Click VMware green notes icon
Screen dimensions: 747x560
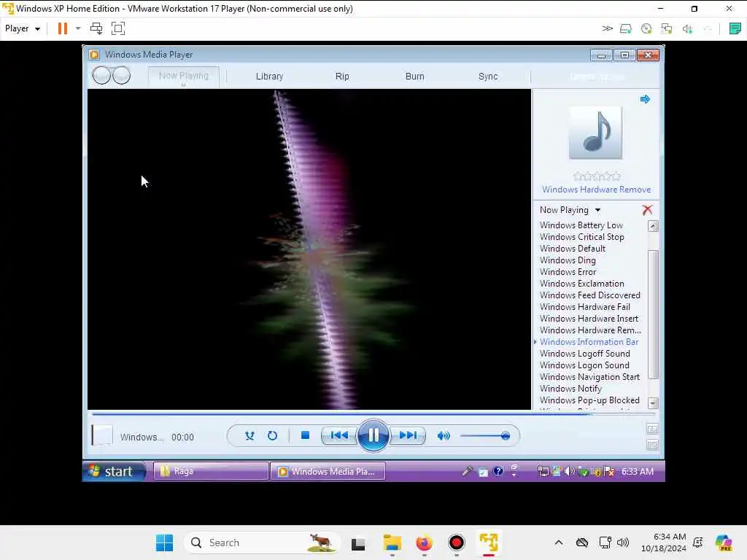pos(735,28)
